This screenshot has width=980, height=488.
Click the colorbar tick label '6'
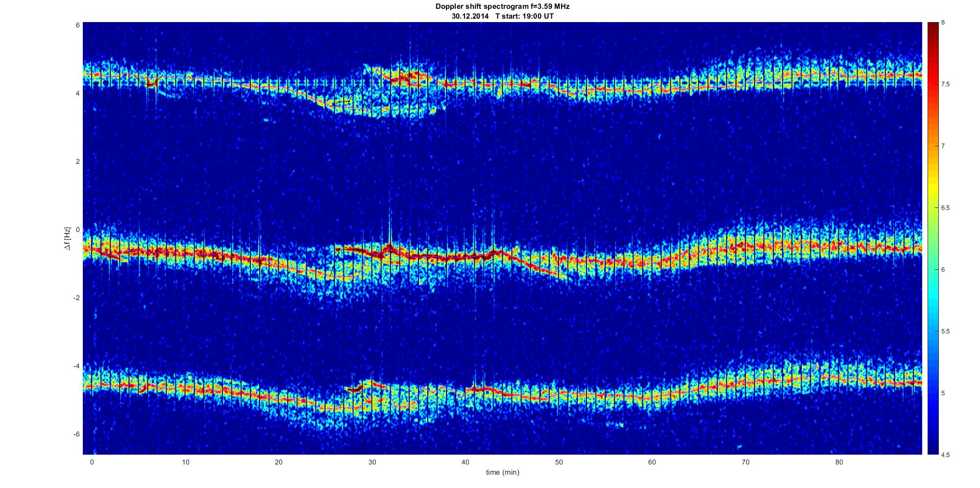click(x=943, y=270)
